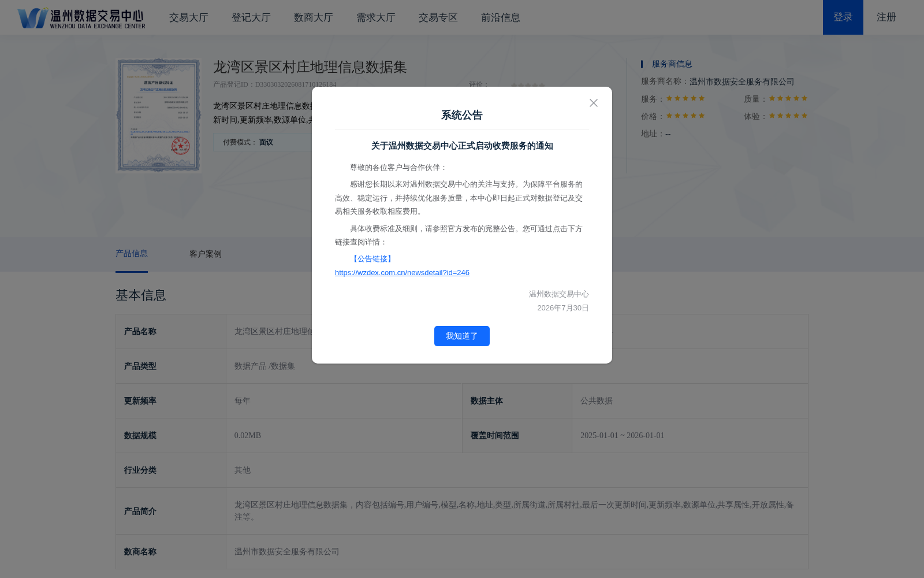924x578 pixels.
Task: Click the 登录 button
Action: point(843,17)
